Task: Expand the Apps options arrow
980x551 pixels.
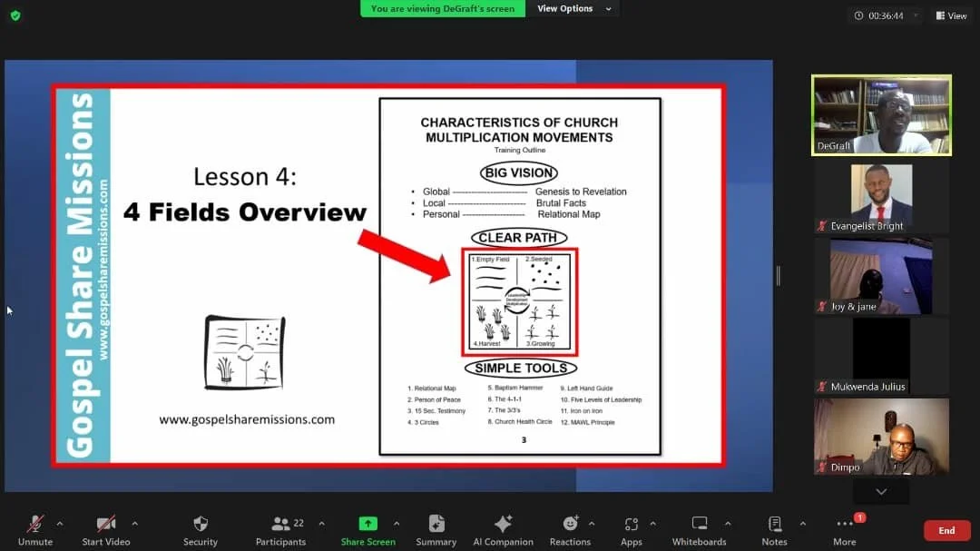Action: (x=652, y=524)
